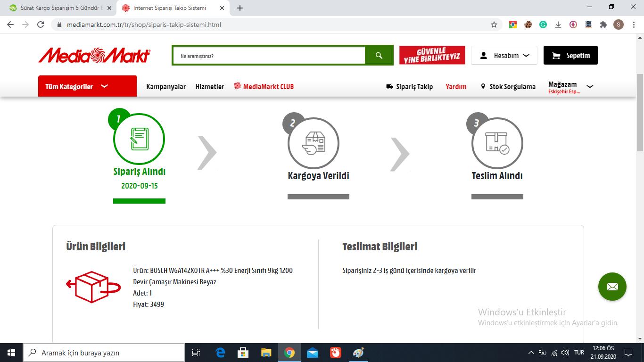Open the Chrome extensions puzzle icon
This screenshot has height=362, width=644.
click(x=603, y=25)
